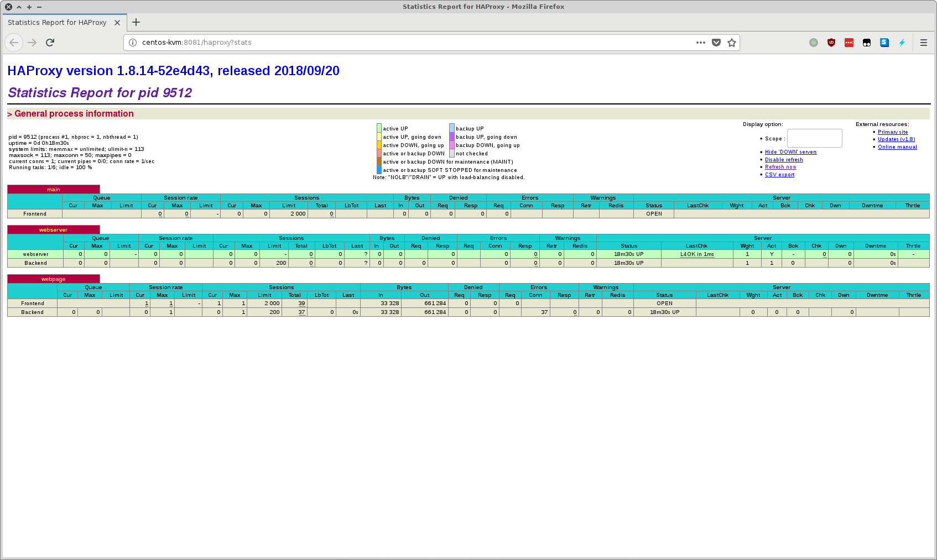The height and width of the screenshot is (560, 937).
Task: Open site information icon in address bar
Action: click(x=133, y=43)
